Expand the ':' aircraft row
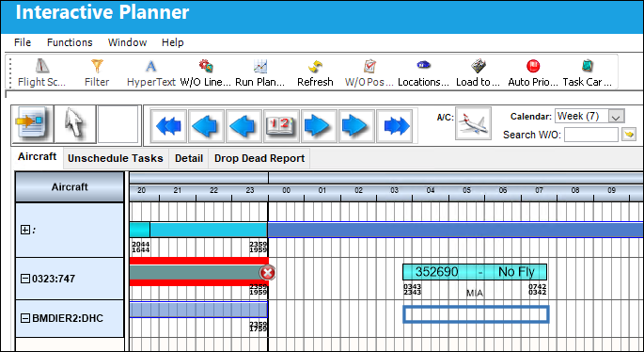644x352 pixels. click(25, 231)
